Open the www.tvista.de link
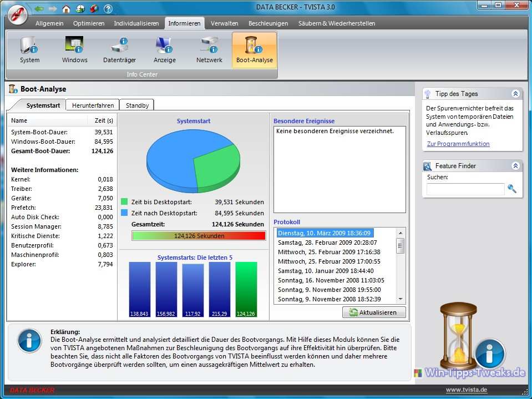 467,390
